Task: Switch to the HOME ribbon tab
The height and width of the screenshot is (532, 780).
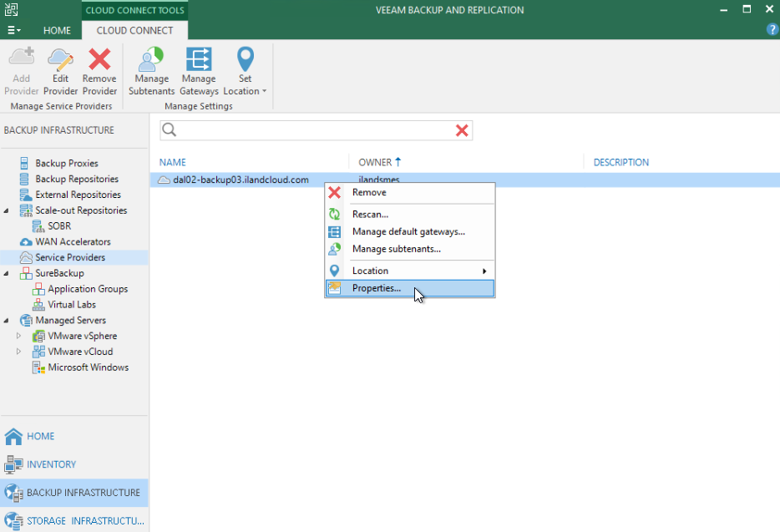Action: (x=57, y=30)
